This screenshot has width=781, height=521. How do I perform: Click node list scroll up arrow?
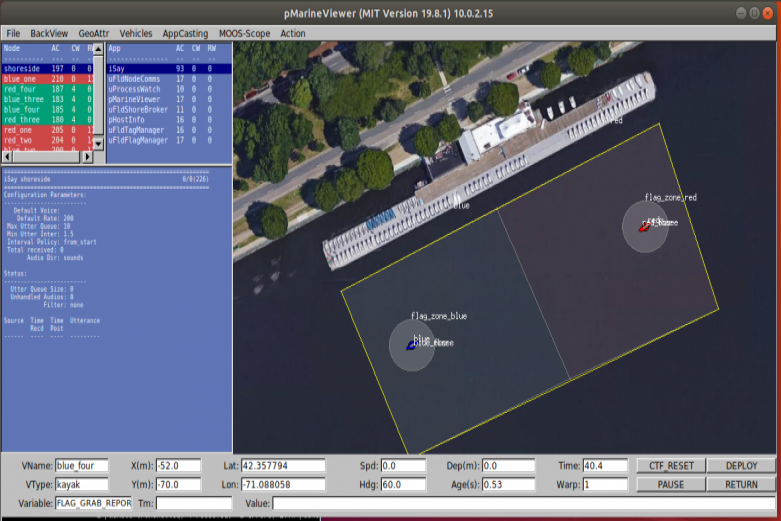pyautogui.click(x=98, y=49)
